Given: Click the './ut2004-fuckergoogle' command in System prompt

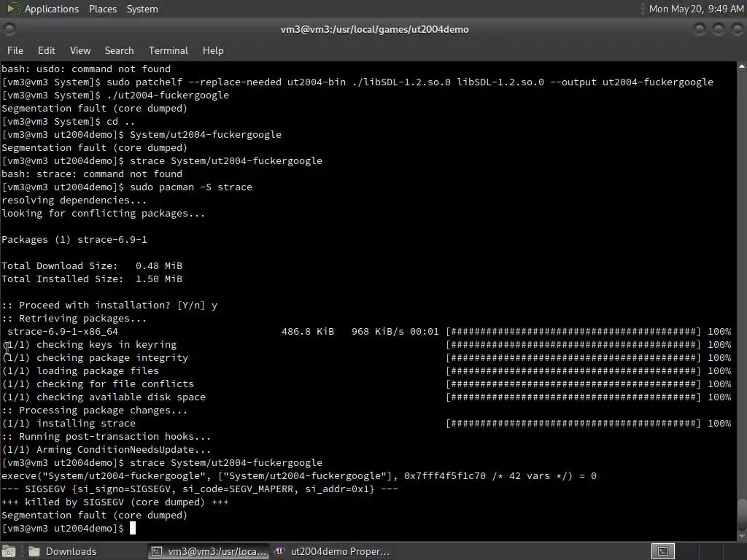Looking at the screenshot, I should tap(168, 96).
